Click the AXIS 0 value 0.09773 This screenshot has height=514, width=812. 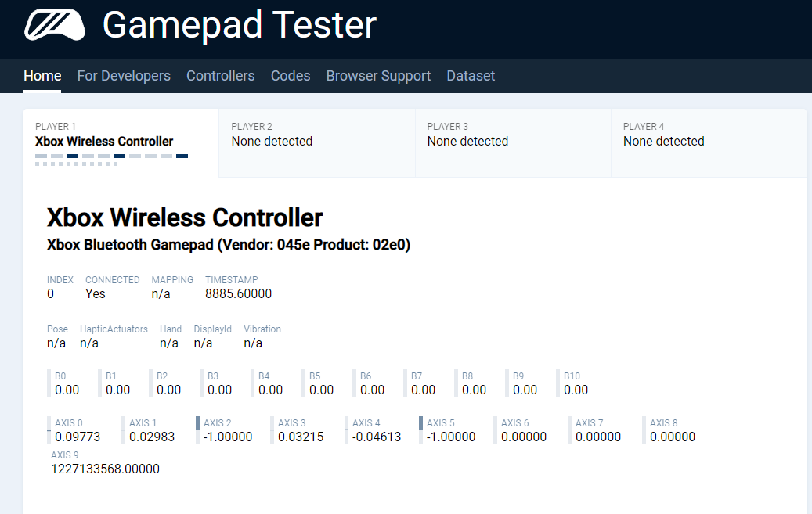coord(78,437)
